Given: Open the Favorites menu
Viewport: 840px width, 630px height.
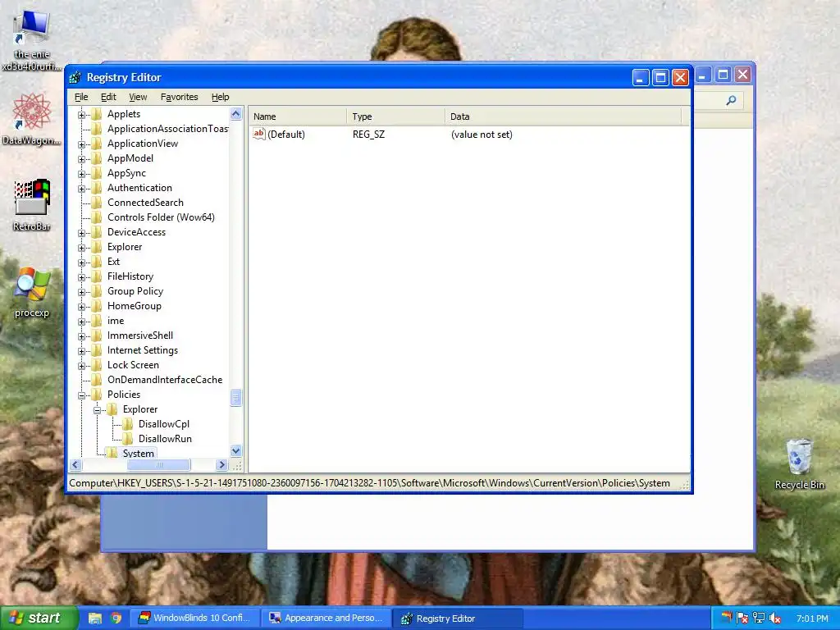Looking at the screenshot, I should [179, 97].
